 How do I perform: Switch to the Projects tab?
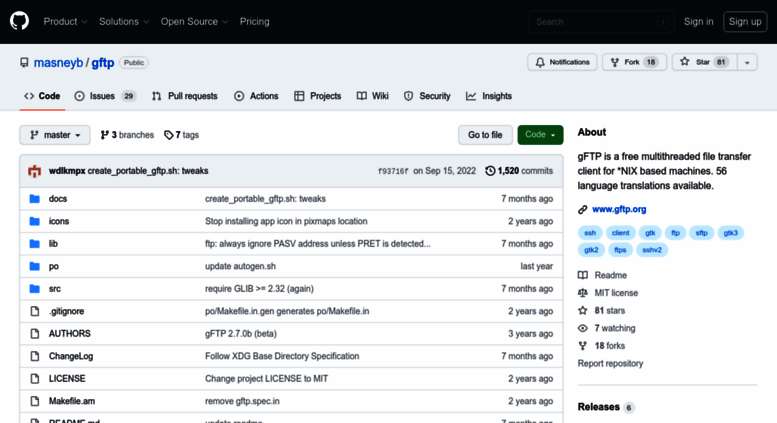coord(318,96)
